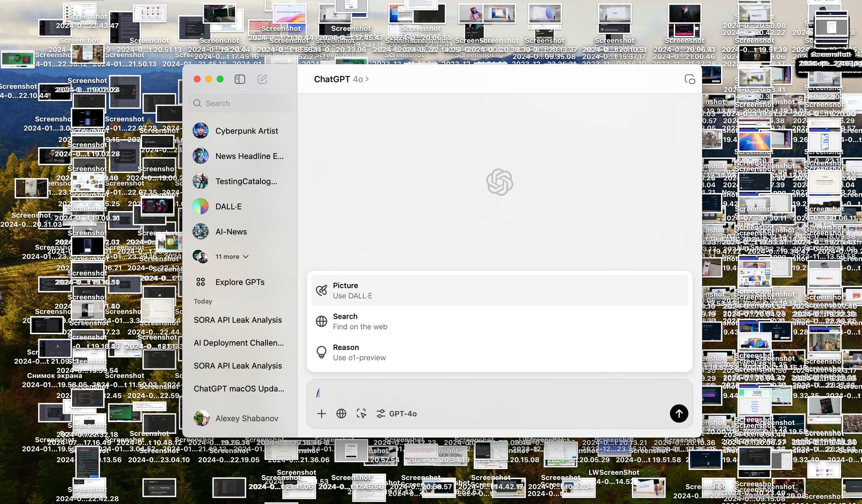Open TestingCatalog... GPT
The height and width of the screenshot is (504, 862).
click(x=239, y=181)
